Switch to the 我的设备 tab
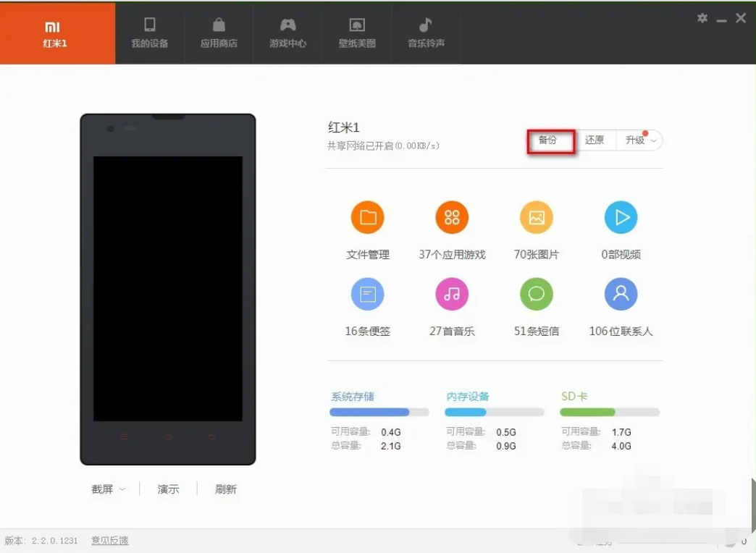This screenshot has width=756, height=553. pyautogui.click(x=149, y=33)
